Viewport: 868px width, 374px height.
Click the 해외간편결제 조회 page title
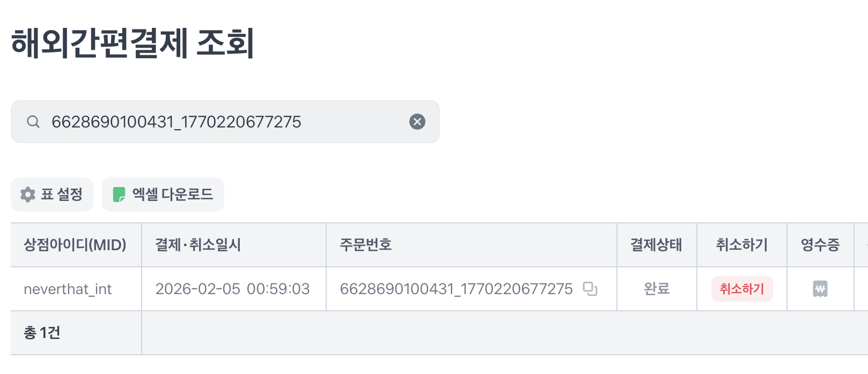pyautogui.click(x=133, y=43)
